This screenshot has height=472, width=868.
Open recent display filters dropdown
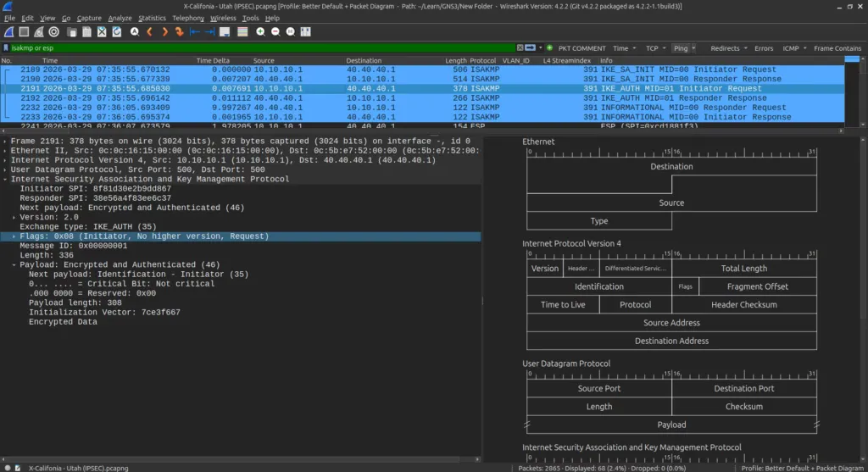point(541,48)
